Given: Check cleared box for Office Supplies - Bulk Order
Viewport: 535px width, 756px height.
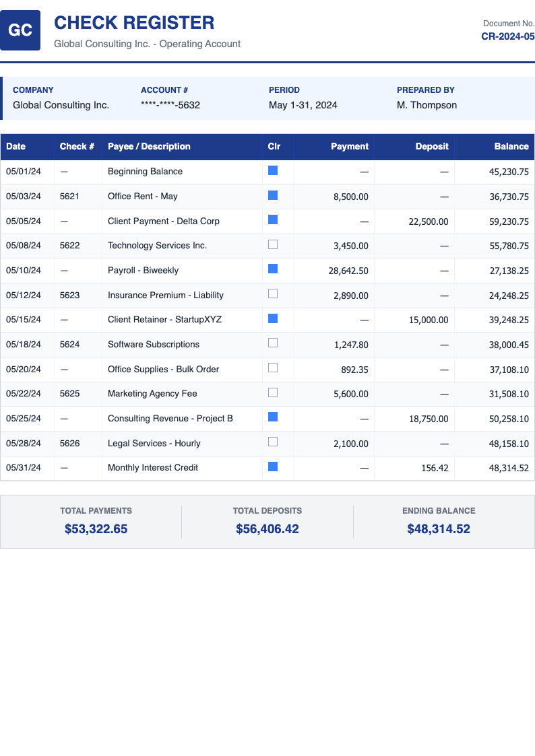Looking at the screenshot, I should point(273,368).
